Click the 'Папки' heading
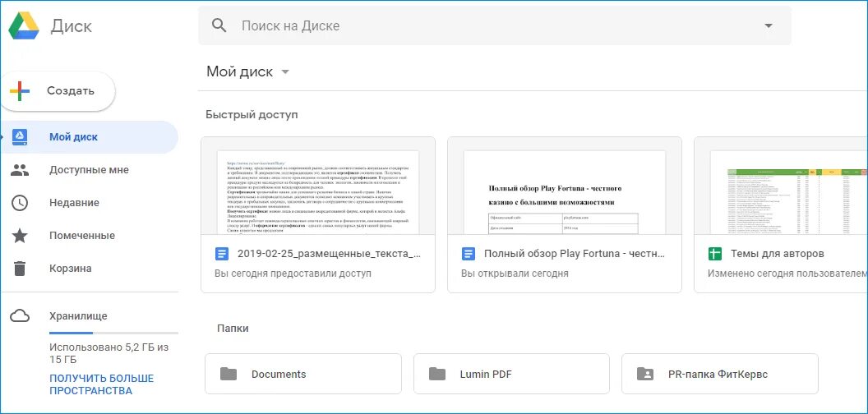This screenshot has width=868, height=414. tap(233, 329)
